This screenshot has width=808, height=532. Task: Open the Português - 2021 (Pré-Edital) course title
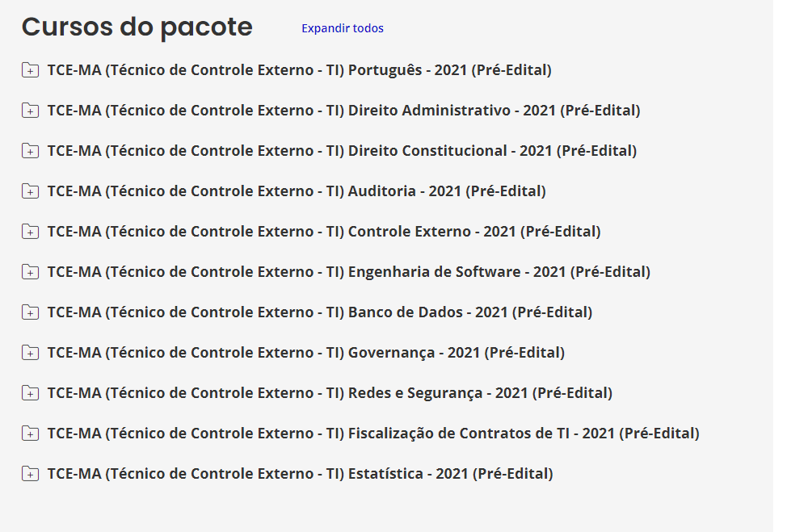pyautogui.click(x=300, y=70)
